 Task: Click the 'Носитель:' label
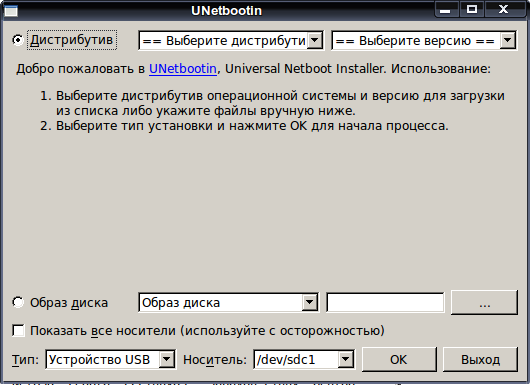215,360
